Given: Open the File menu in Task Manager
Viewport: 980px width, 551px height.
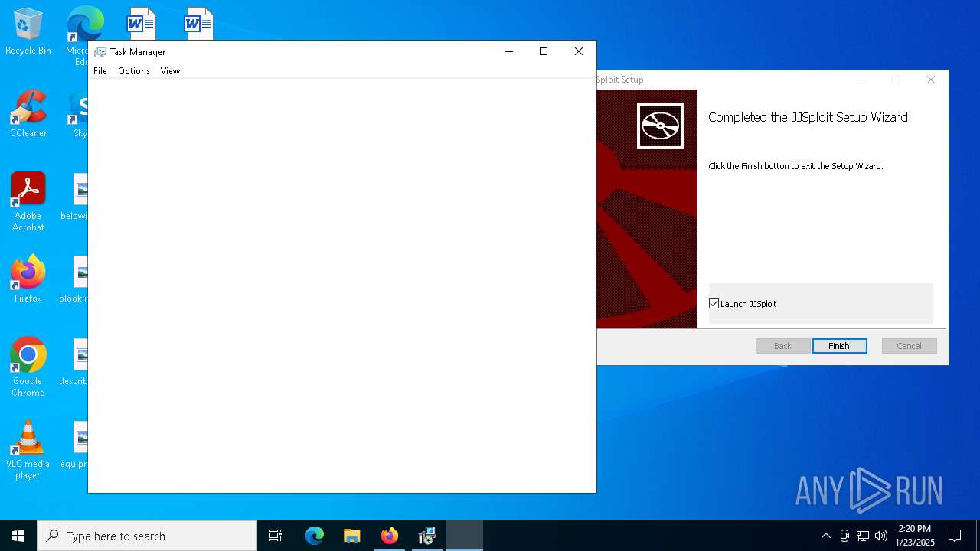Looking at the screenshot, I should pos(100,71).
